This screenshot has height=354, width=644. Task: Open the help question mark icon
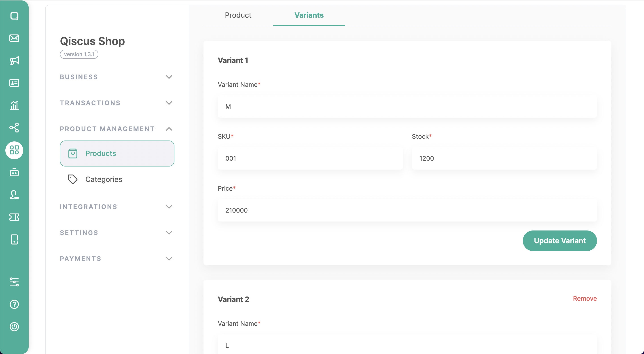coord(14,304)
